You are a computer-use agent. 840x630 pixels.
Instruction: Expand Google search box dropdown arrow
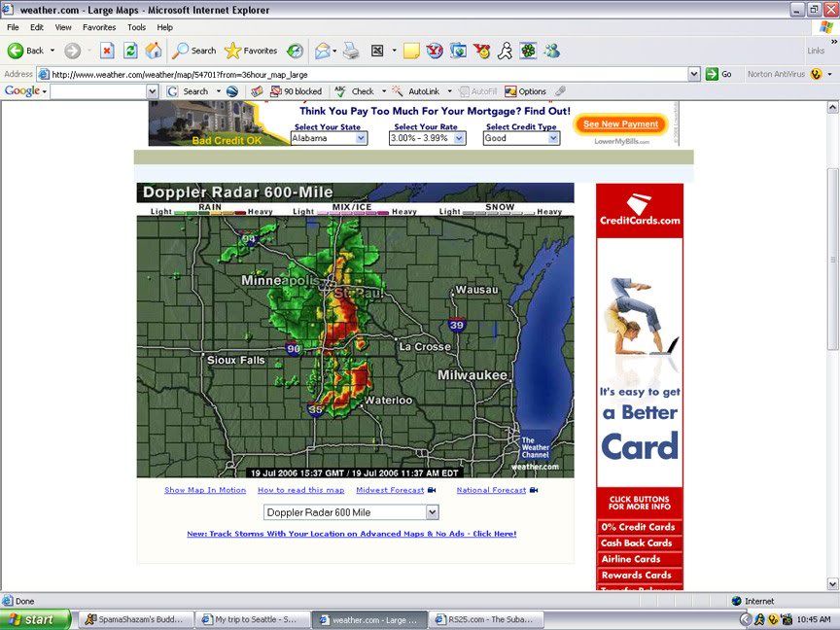coord(152,91)
